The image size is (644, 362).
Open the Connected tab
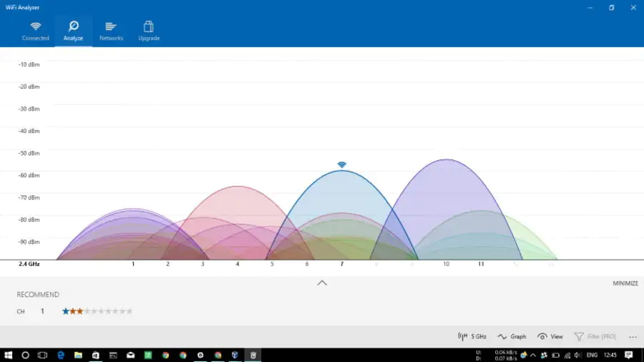point(35,30)
